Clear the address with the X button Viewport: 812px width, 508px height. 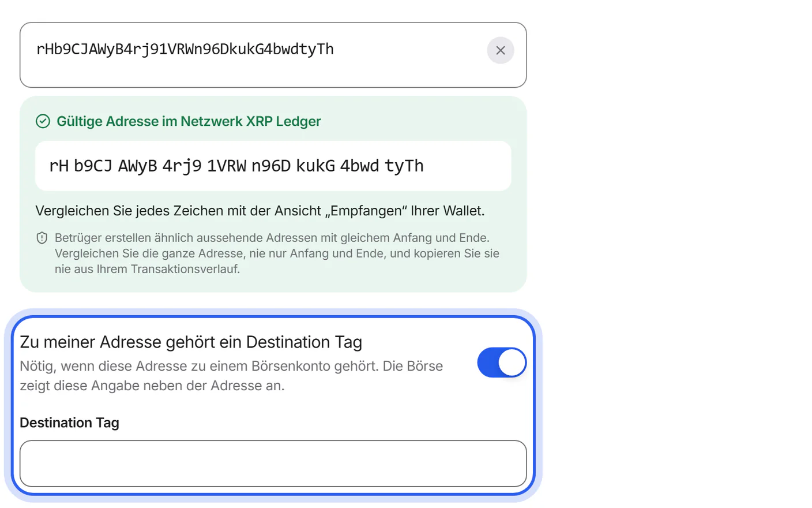pyautogui.click(x=500, y=50)
